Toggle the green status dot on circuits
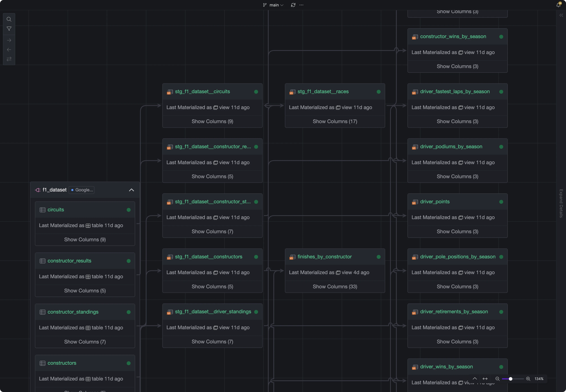 [129, 210]
